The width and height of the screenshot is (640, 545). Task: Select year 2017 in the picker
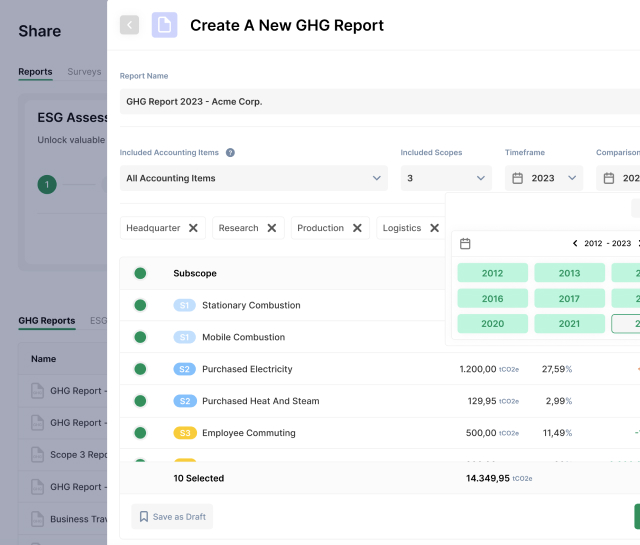coord(569,298)
